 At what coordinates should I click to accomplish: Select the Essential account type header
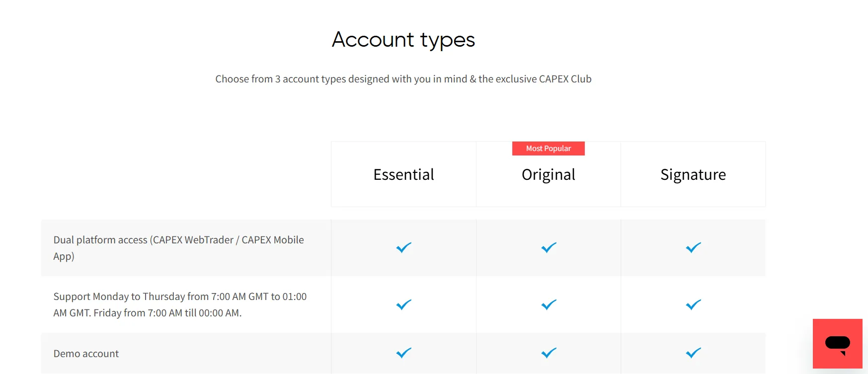pyautogui.click(x=403, y=174)
